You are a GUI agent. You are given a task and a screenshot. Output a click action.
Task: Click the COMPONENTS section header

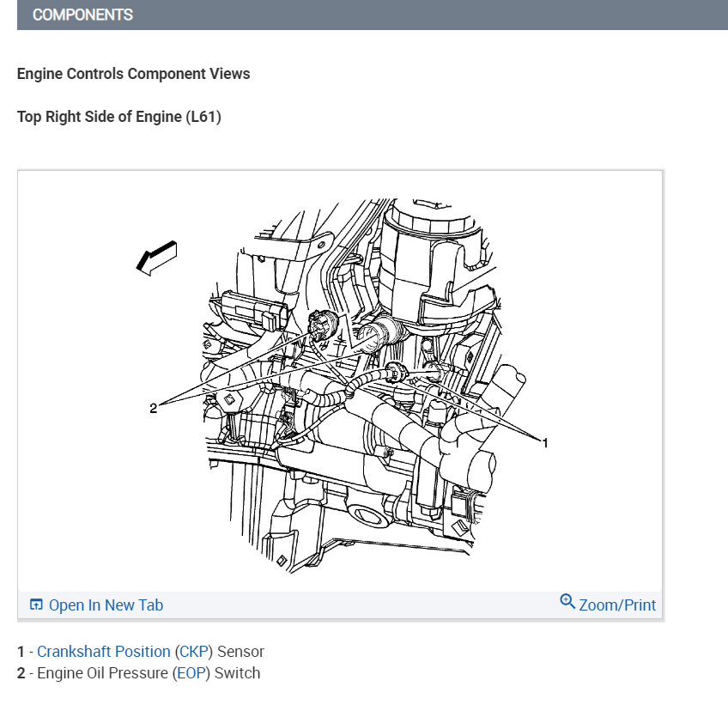(x=373, y=15)
